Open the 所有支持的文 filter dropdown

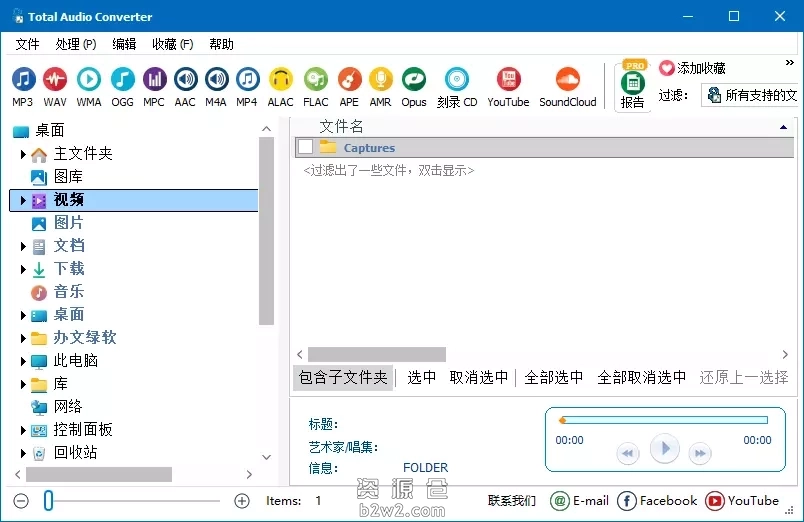coord(750,95)
